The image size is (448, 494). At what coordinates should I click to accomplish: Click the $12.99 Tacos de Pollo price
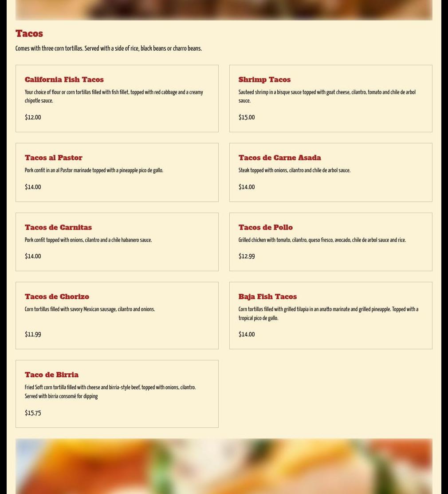pos(247,257)
